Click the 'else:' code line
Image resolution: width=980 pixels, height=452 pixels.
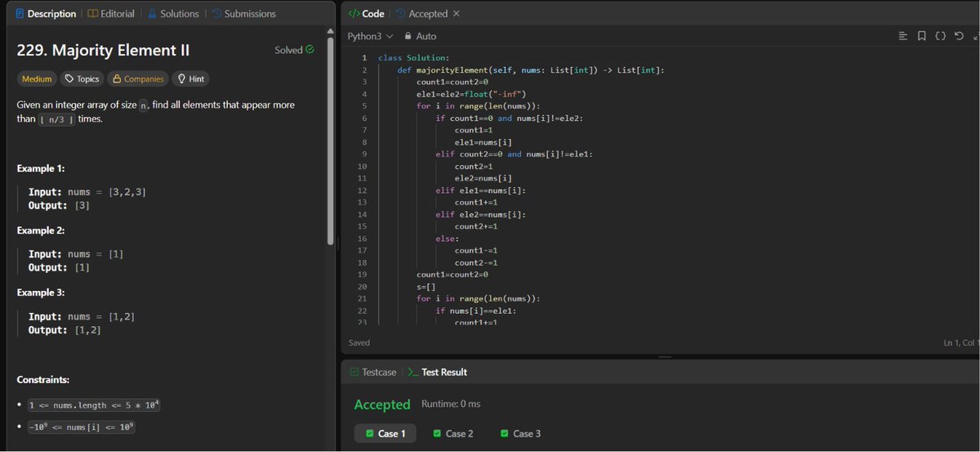pyautogui.click(x=448, y=239)
